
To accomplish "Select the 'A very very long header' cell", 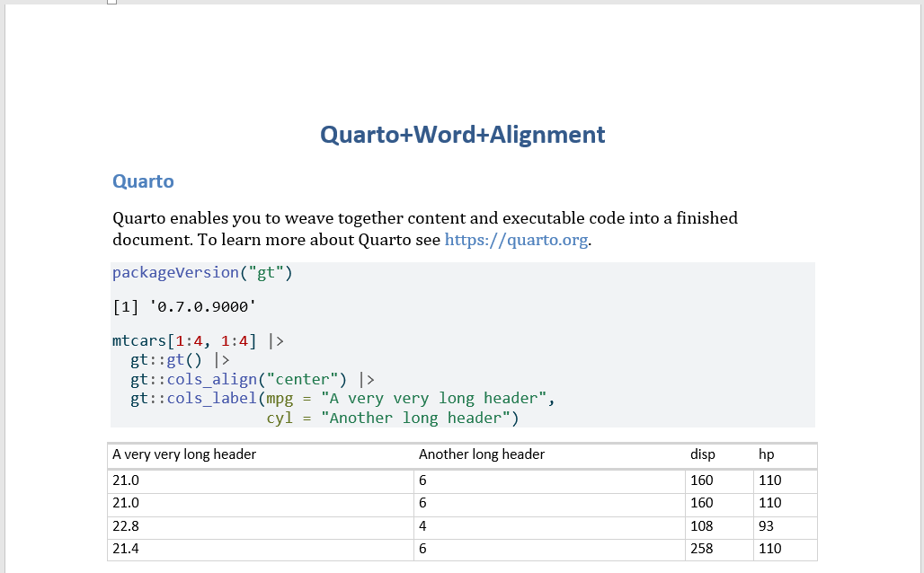I will 261,455.
